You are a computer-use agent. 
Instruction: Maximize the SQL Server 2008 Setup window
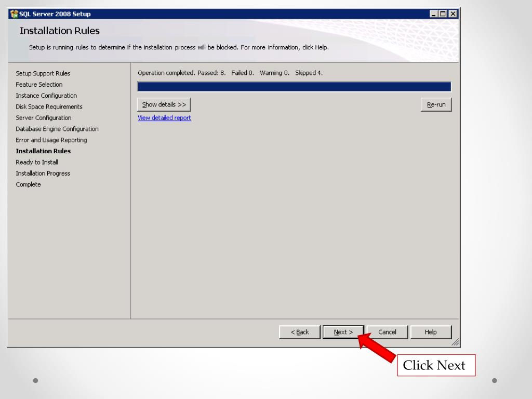443,14
